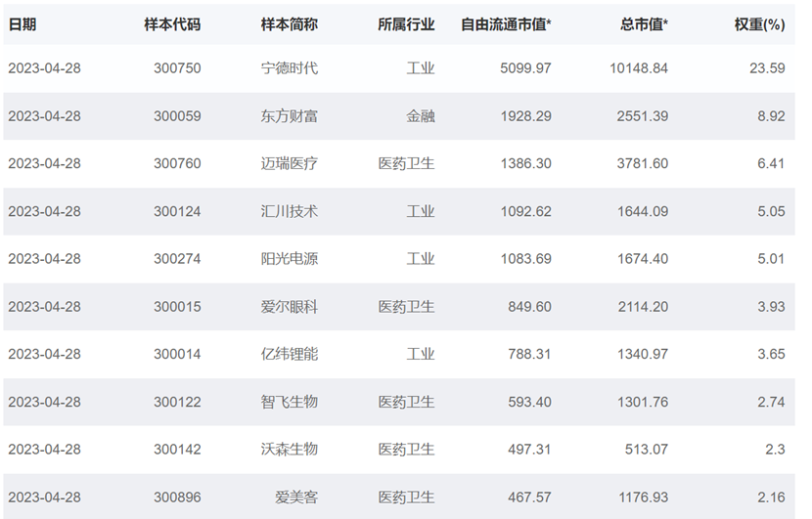Image resolution: width=812 pixels, height=519 pixels.
Task: Click free-float value 1928.29
Action: (525, 116)
